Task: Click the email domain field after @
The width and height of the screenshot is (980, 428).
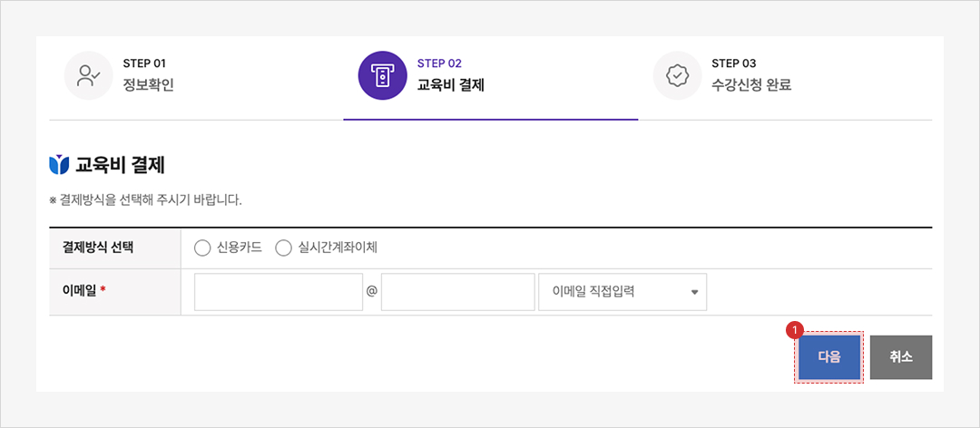Action: [x=458, y=292]
